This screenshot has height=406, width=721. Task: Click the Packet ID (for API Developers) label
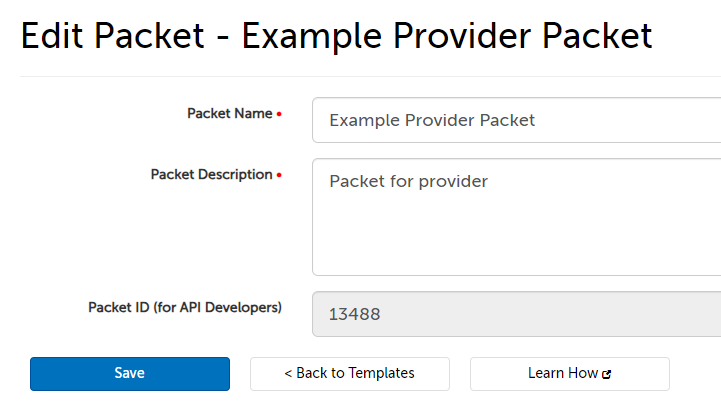point(185,307)
